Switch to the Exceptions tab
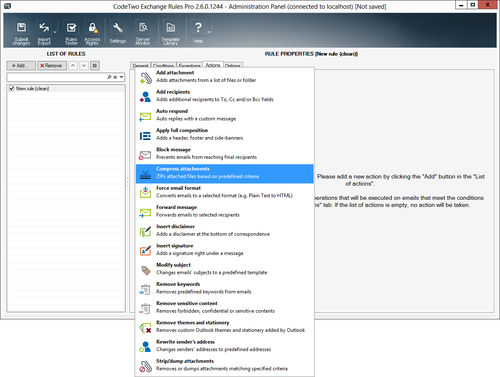This screenshot has height=377, width=500. click(189, 66)
